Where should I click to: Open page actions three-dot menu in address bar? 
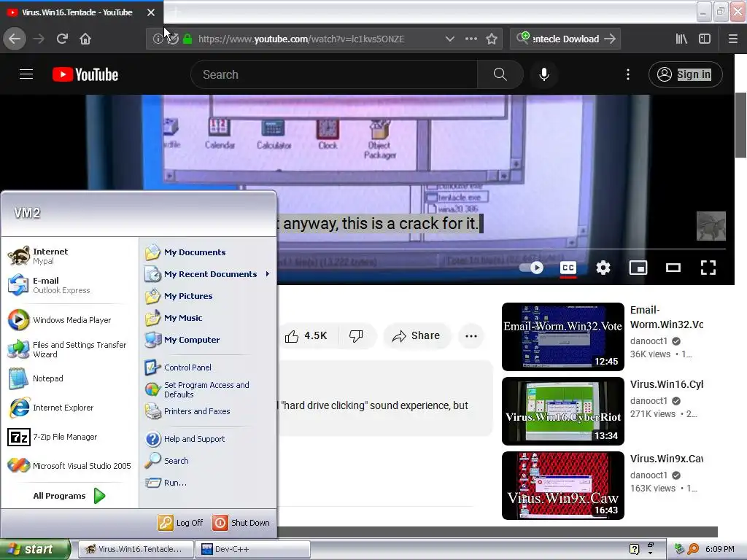pyautogui.click(x=471, y=39)
